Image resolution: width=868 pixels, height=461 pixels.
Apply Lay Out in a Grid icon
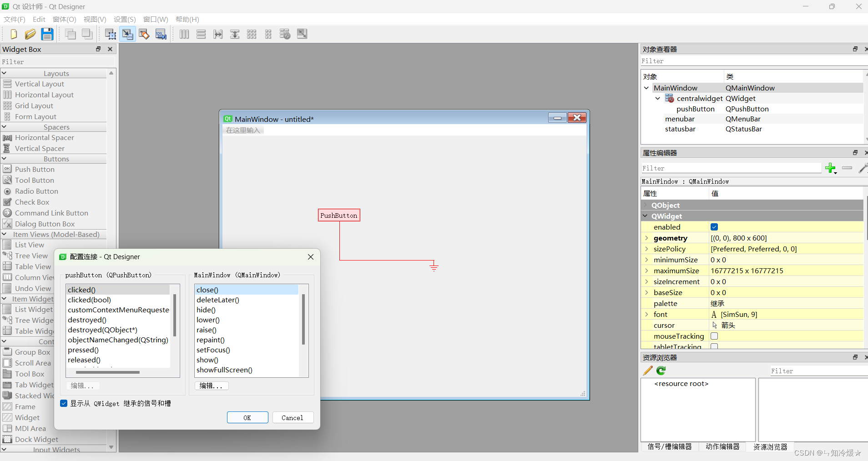252,34
